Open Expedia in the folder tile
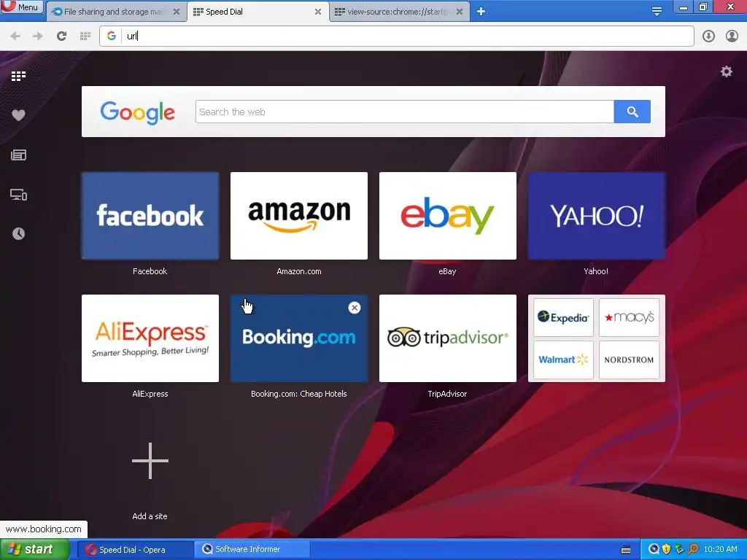The height and width of the screenshot is (560, 747). pos(563,318)
